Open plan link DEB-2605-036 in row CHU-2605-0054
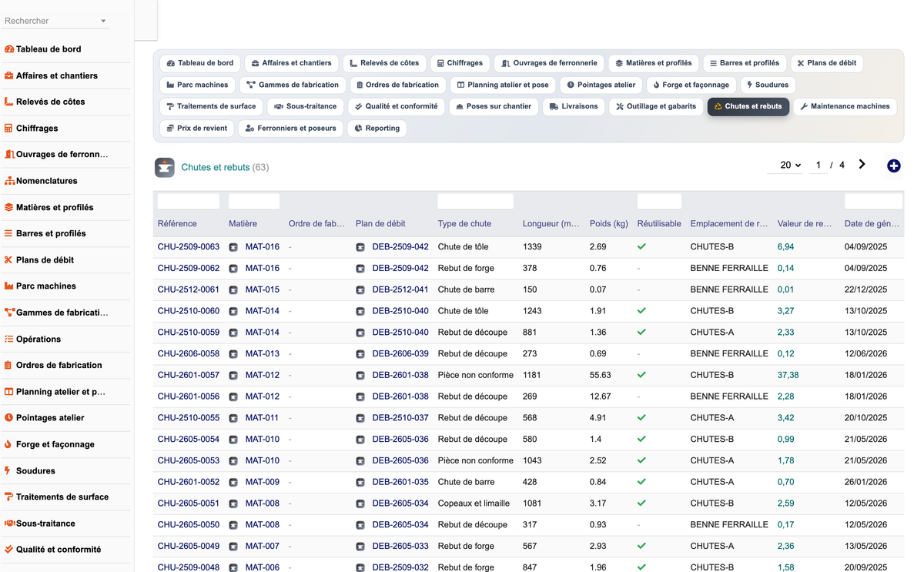Screen dimensions: 924x572 400,440
